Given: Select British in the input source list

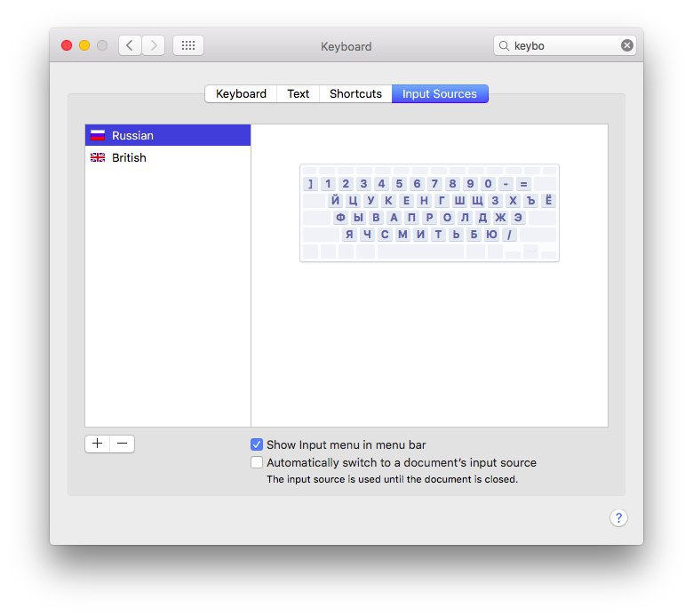Looking at the screenshot, I should point(168,157).
